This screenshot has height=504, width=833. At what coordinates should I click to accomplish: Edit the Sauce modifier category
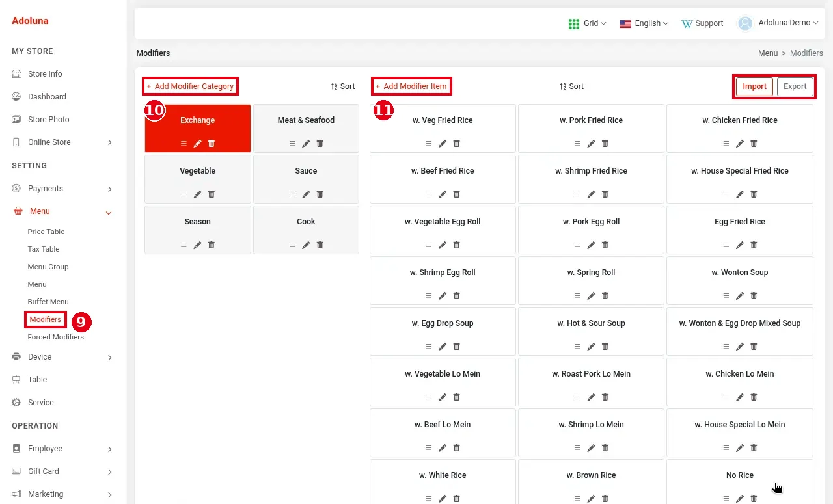pos(306,194)
